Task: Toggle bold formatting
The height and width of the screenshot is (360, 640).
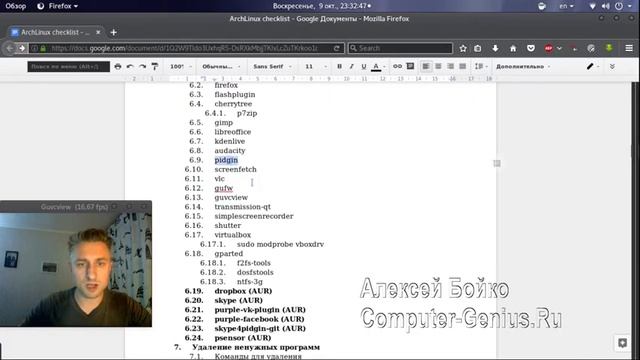Action: tap(339, 67)
